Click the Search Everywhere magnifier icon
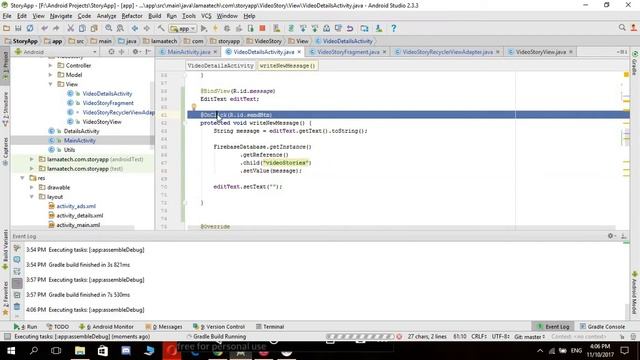This screenshot has height=360, width=640. tap(622, 28)
